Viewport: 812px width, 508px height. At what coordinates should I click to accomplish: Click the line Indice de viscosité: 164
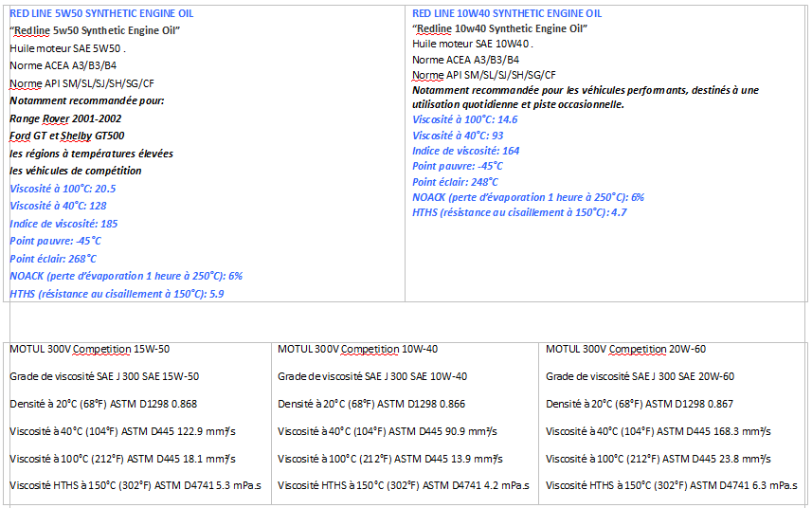[x=465, y=151]
